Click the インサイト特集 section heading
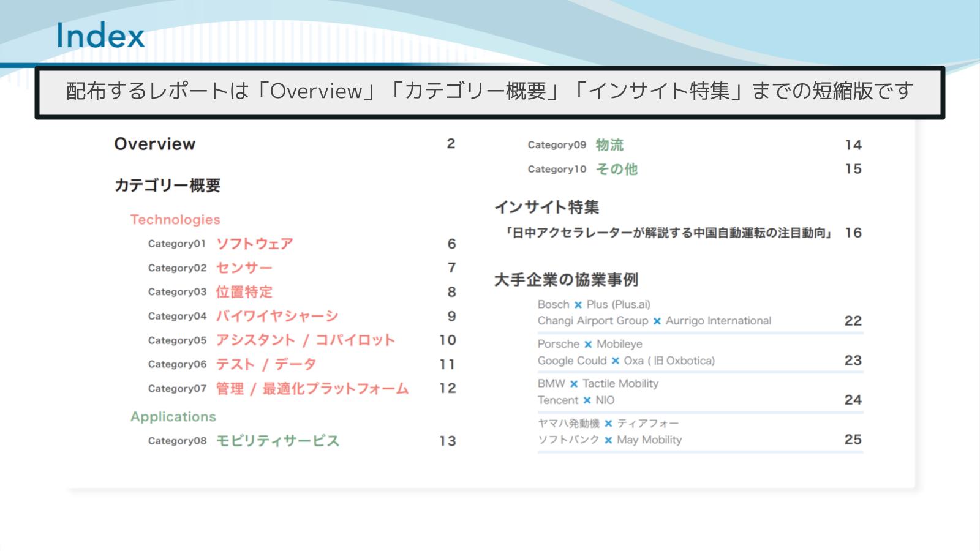 point(546,207)
